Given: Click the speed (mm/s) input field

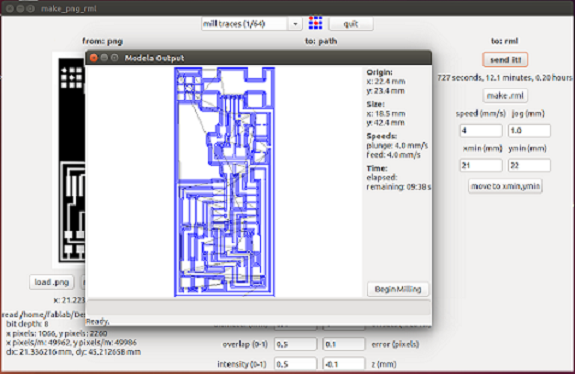Looking at the screenshot, I should point(481,131).
